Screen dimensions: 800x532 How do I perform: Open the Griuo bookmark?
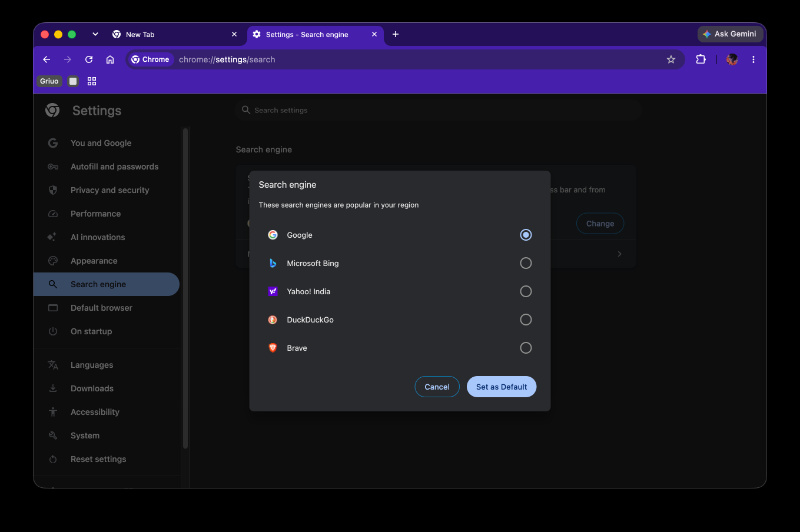click(x=49, y=81)
